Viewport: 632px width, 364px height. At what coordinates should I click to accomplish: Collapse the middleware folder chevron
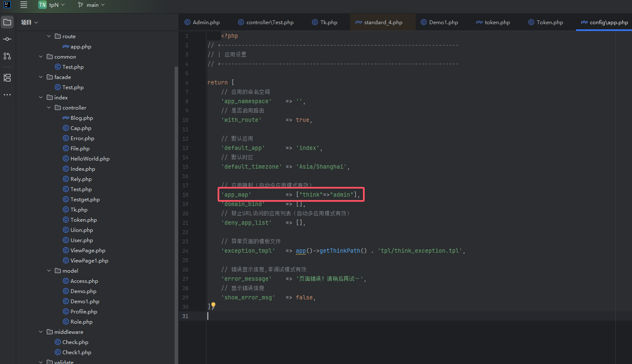point(41,332)
